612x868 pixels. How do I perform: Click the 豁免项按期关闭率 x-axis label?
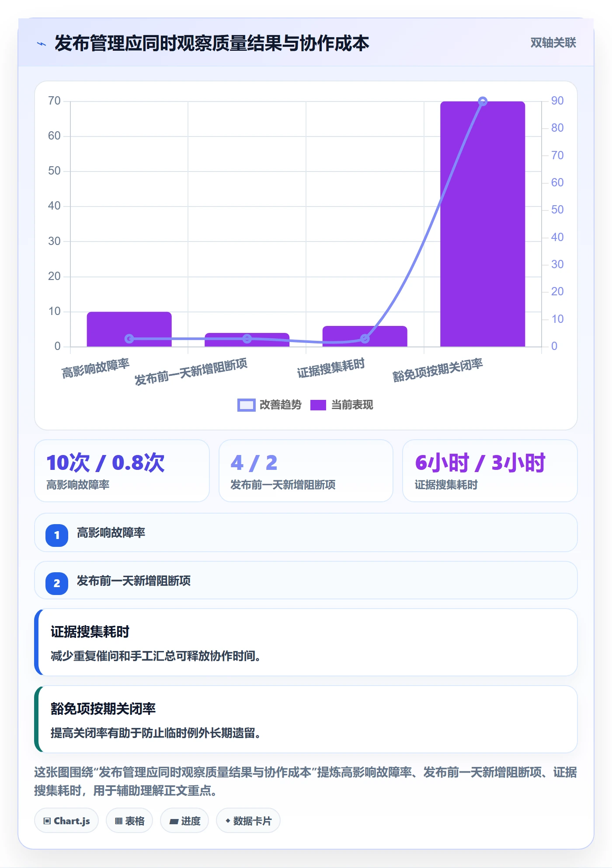click(x=438, y=370)
